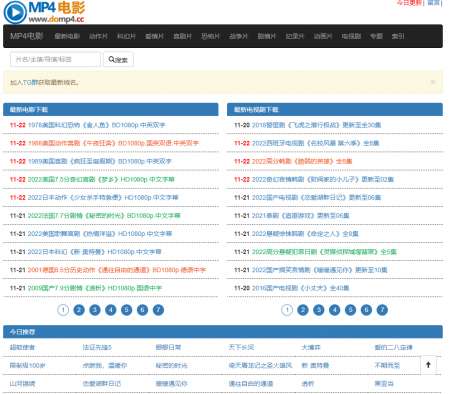
Task: Open the 动作片 category in navbar
Action: [x=98, y=36]
